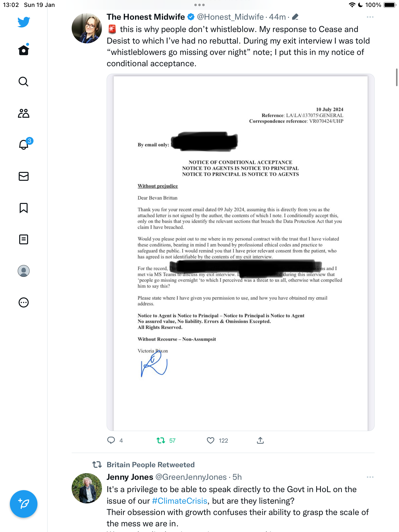
Task: Open Lists icon in sidebar
Action: coord(24,239)
